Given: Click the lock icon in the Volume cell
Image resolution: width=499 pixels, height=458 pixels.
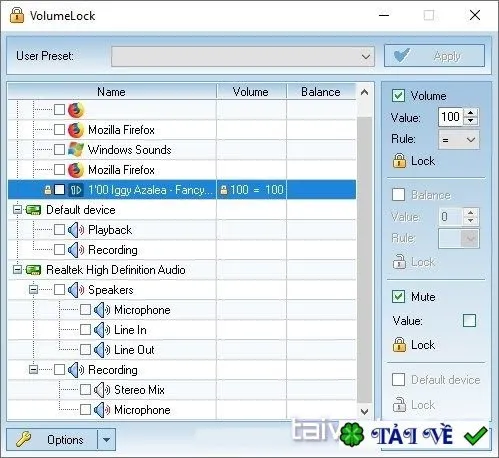Looking at the screenshot, I should coord(224,190).
